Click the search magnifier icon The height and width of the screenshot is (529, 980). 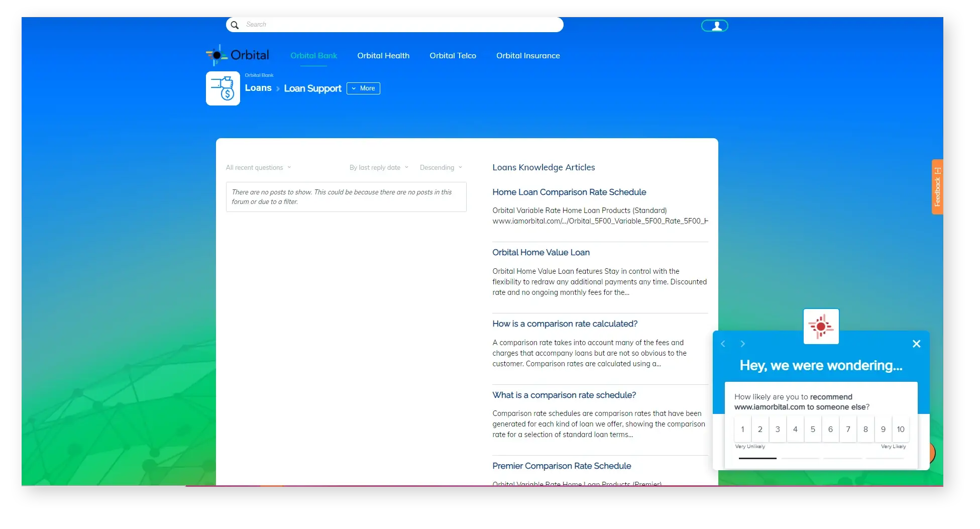click(235, 25)
